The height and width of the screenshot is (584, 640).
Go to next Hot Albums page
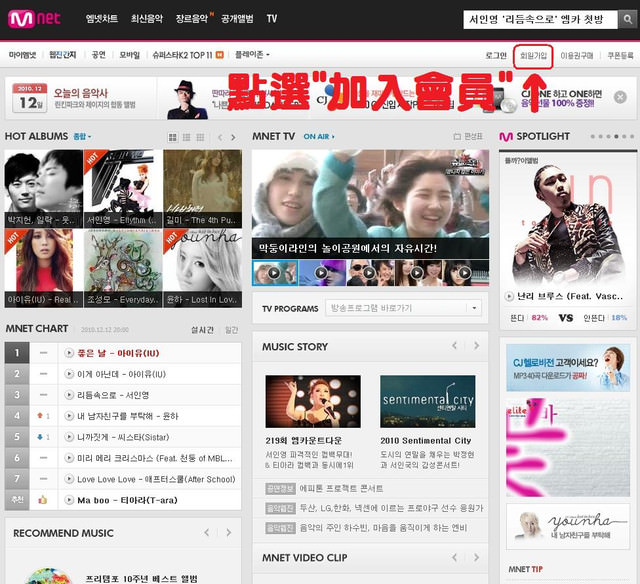coord(233,138)
